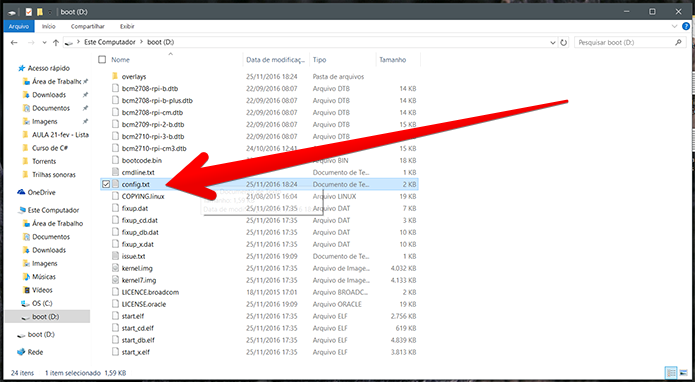Select the file start_x.elf
Image resolution: width=695 pixels, height=382 pixels.
pyautogui.click(x=136, y=352)
